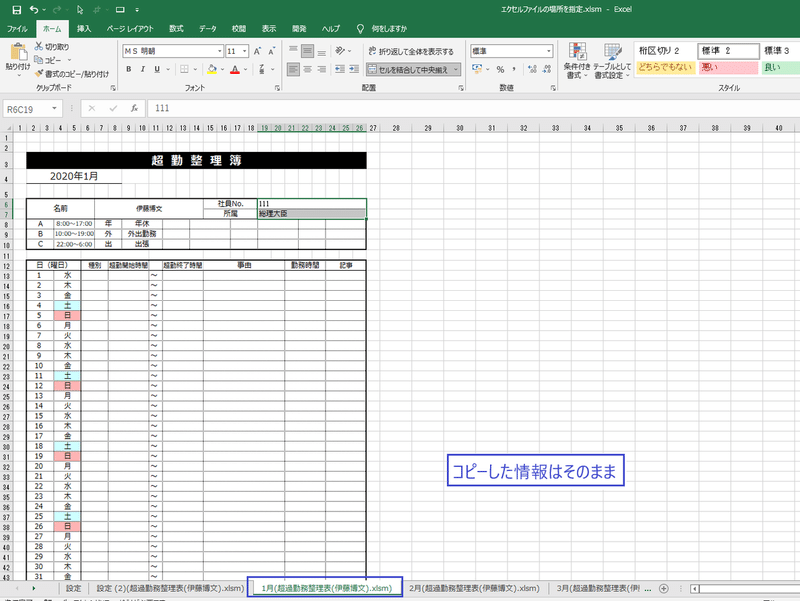The height and width of the screenshot is (601, 800).
Task: Open the ページレイアウト ribbon tab
Action: [x=130, y=29]
